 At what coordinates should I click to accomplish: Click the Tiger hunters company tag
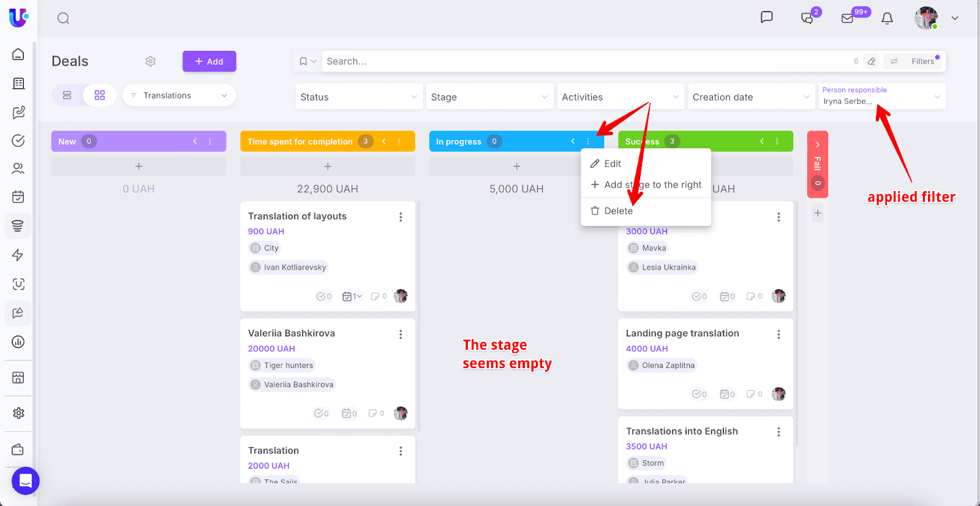(x=282, y=366)
